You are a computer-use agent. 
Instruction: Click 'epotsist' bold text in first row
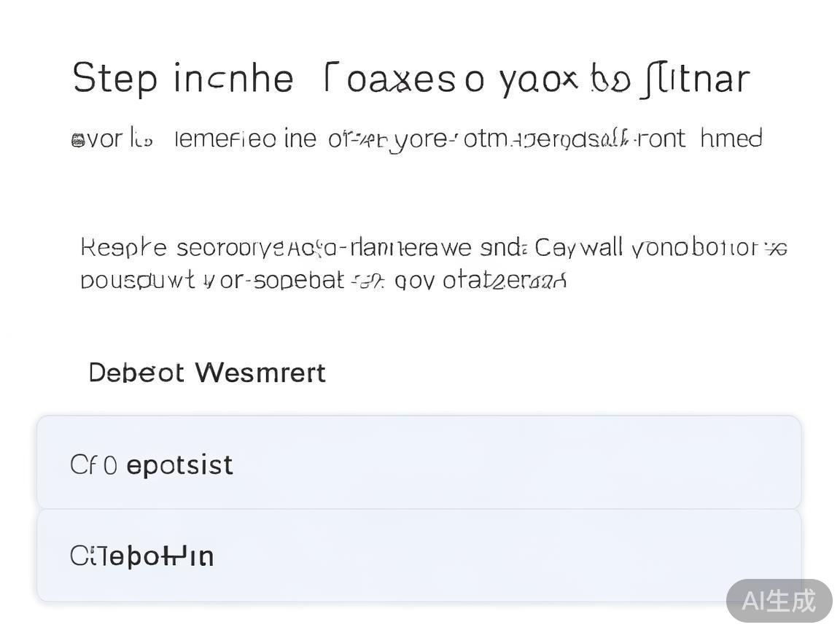coord(179,464)
